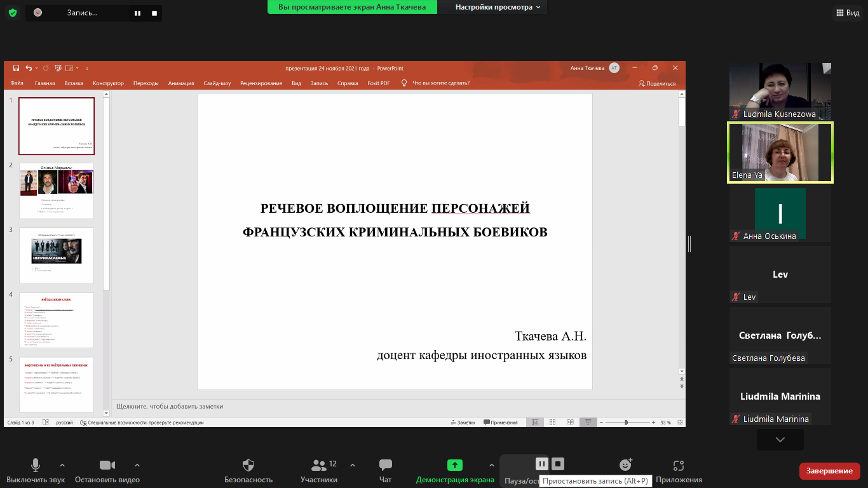868x488 pixels.
Task: Click the red Завершение button
Action: tap(829, 471)
